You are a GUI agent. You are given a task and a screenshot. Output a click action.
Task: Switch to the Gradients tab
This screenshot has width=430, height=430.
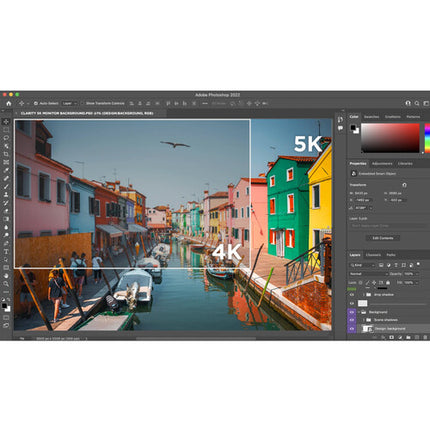[393, 117]
